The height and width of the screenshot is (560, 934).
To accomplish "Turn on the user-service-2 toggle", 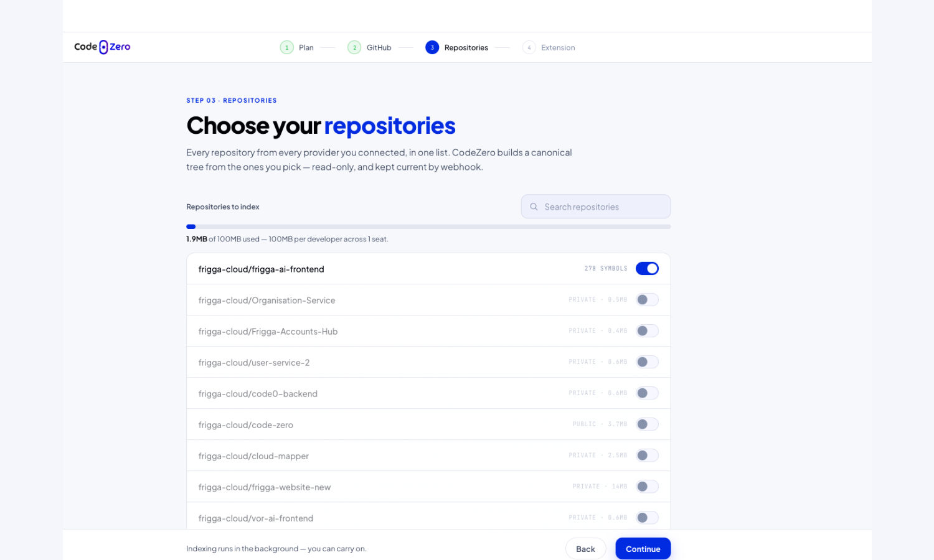I will 647,362.
